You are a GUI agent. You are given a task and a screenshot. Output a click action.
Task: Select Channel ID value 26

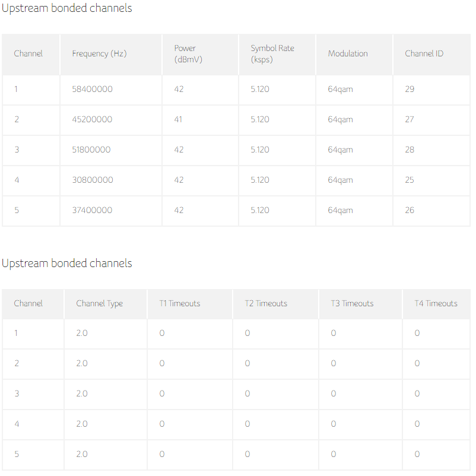pos(410,210)
